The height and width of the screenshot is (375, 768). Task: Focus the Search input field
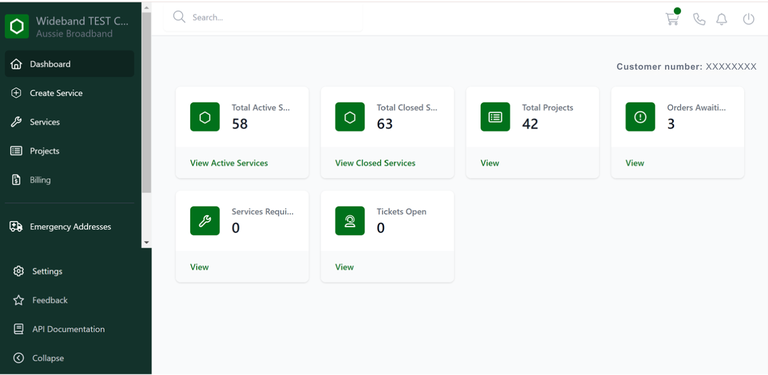click(x=263, y=18)
